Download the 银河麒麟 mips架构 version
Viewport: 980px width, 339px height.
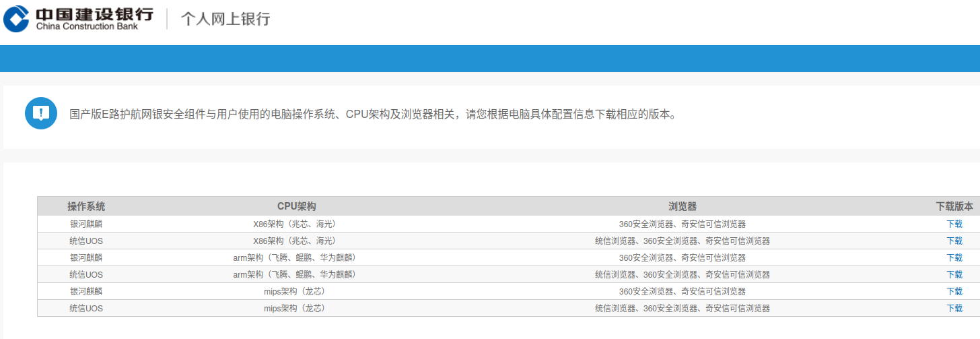954,292
